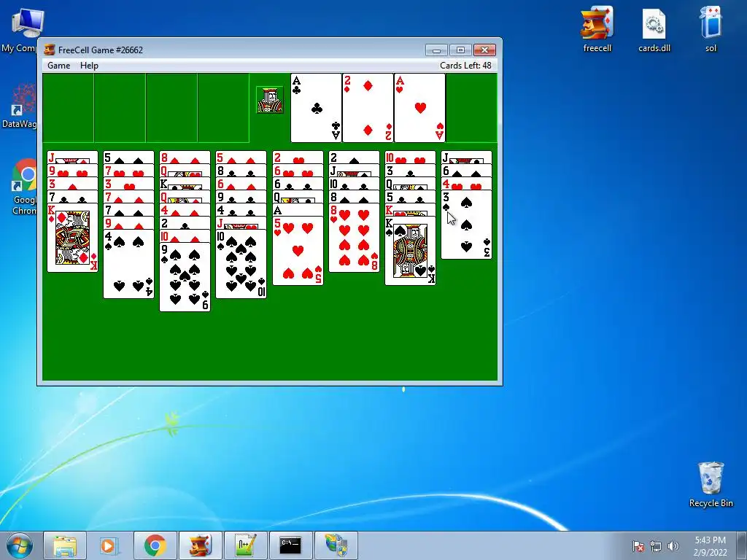747x560 pixels.
Task: Open the Action Center flag icon
Action: [x=638, y=545]
